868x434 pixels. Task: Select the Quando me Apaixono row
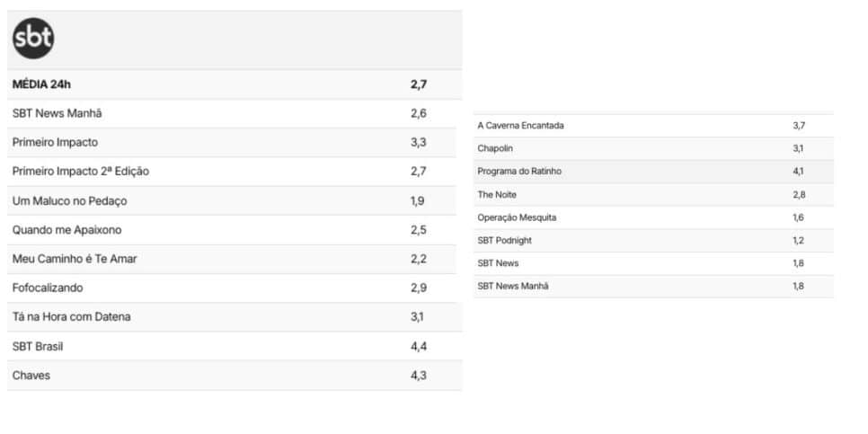235,230
